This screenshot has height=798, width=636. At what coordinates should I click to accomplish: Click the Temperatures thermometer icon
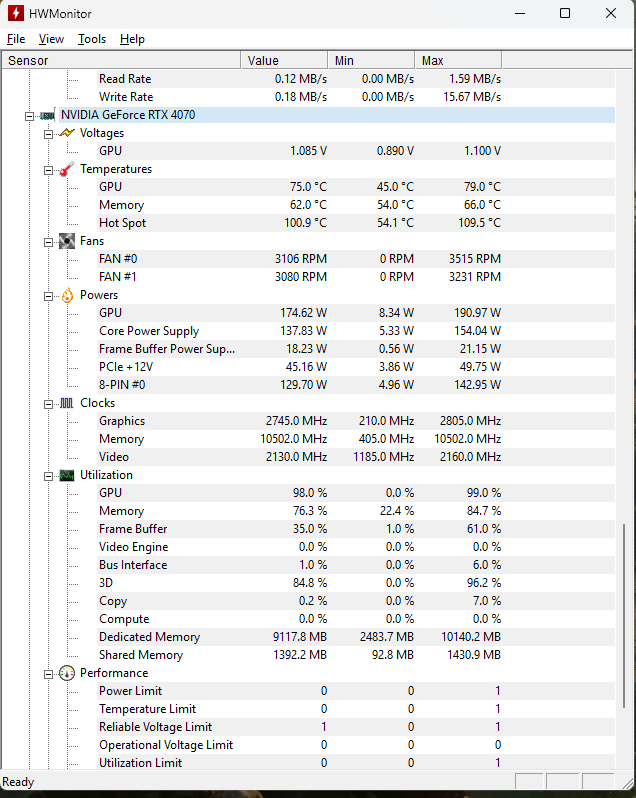pyautogui.click(x=67, y=169)
